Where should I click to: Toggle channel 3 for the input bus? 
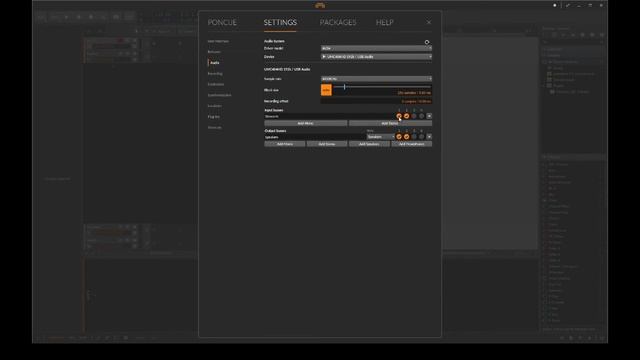(x=414, y=116)
